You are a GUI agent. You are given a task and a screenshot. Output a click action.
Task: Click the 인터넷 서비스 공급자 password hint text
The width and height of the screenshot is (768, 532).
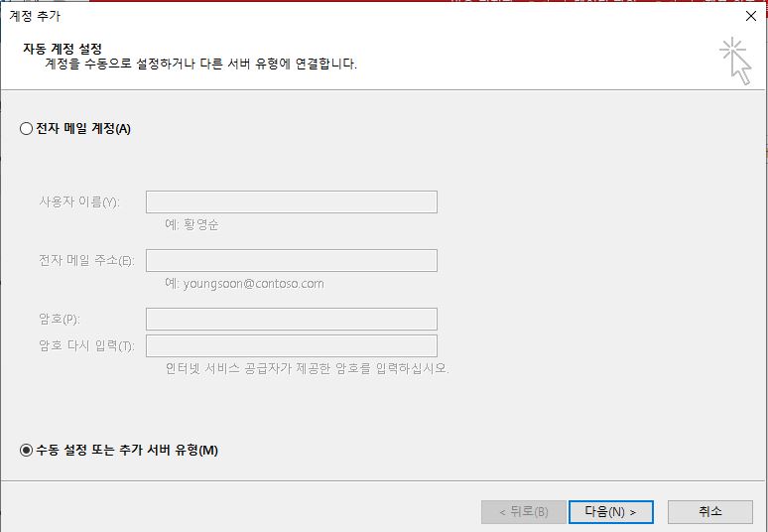point(307,368)
